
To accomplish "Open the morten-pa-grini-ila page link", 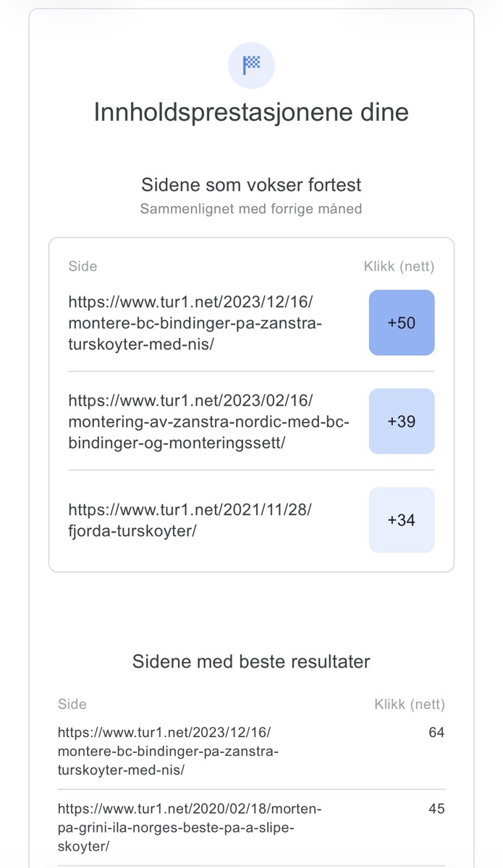I will [x=190, y=827].
